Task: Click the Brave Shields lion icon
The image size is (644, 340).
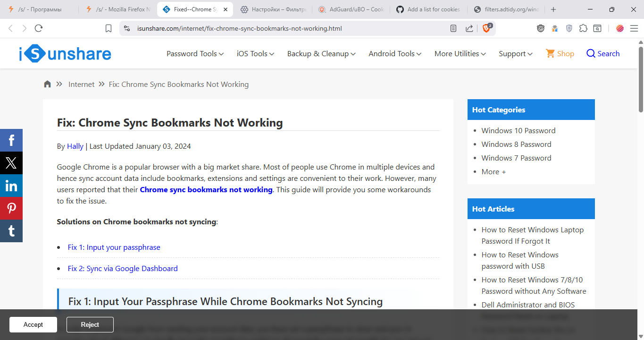Action: (x=486, y=28)
